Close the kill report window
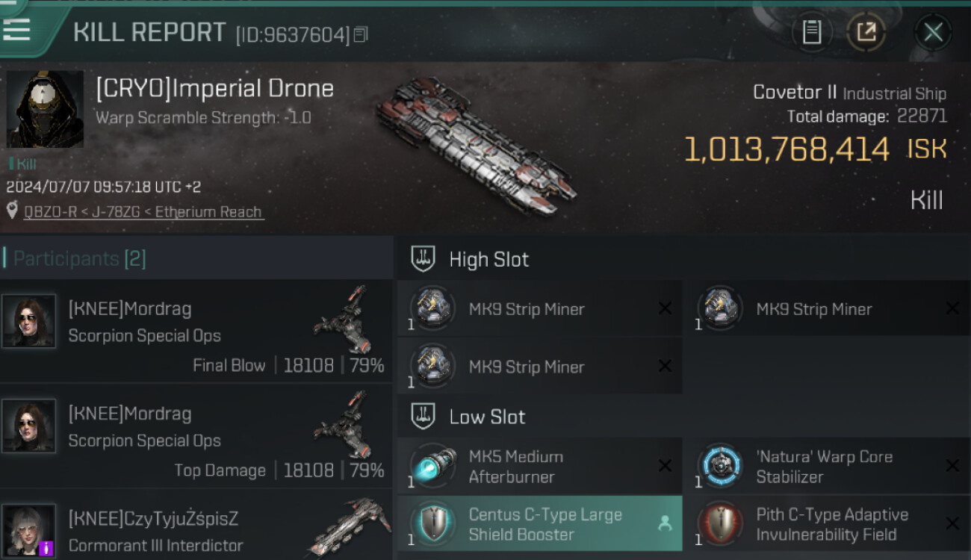This screenshot has height=560, width=971. (x=933, y=32)
